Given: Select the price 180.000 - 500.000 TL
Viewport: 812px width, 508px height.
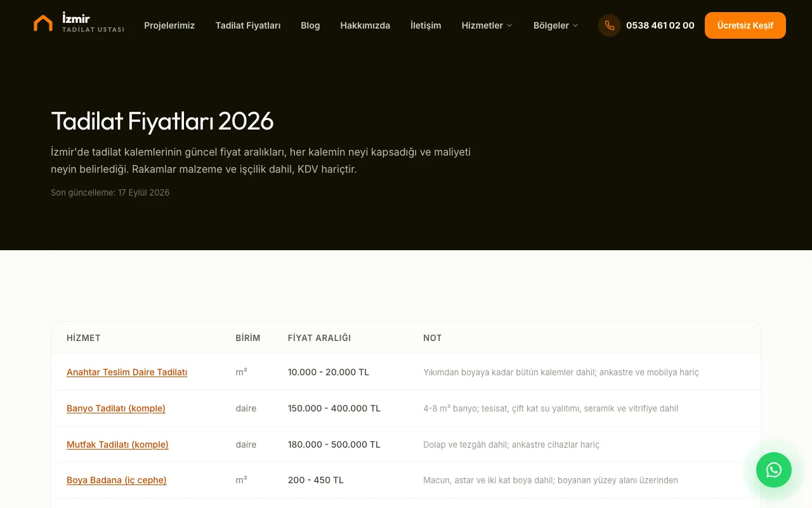Looking at the screenshot, I should [334, 444].
